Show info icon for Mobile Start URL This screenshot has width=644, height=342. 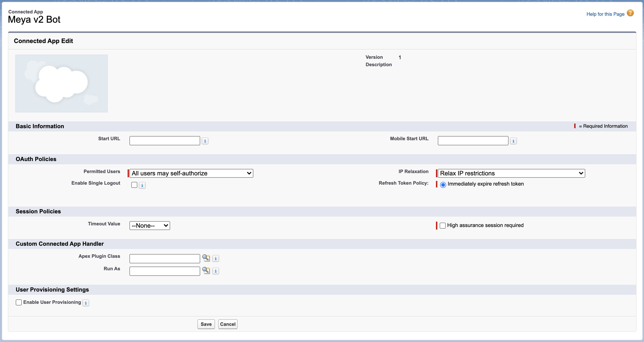pos(513,141)
